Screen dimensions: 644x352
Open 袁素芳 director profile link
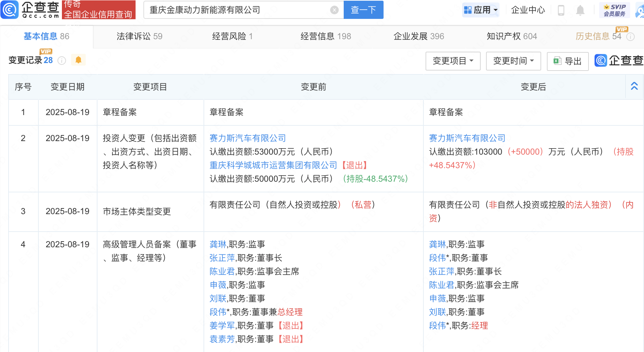click(222, 339)
